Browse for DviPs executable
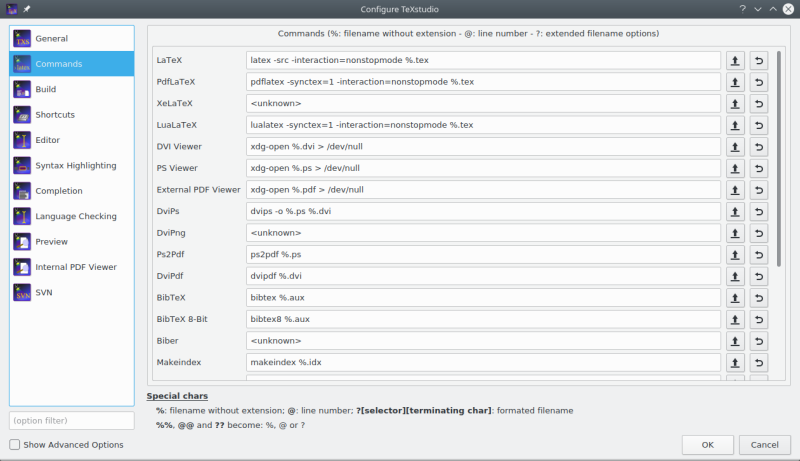800x461 pixels. (735, 212)
